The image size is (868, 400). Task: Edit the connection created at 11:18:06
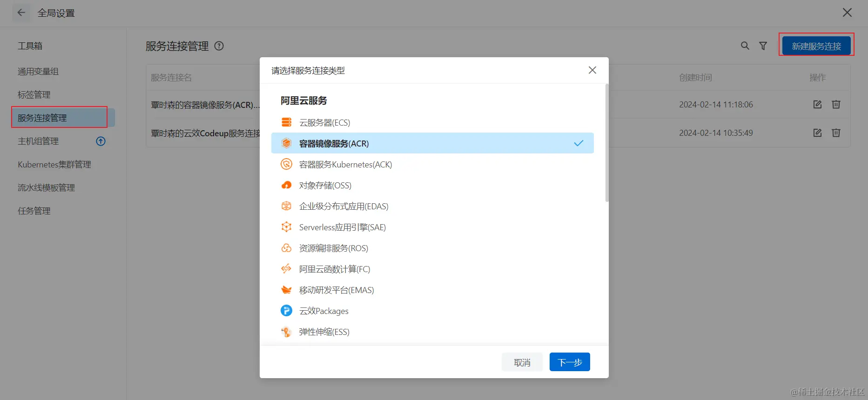pyautogui.click(x=817, y=104)
